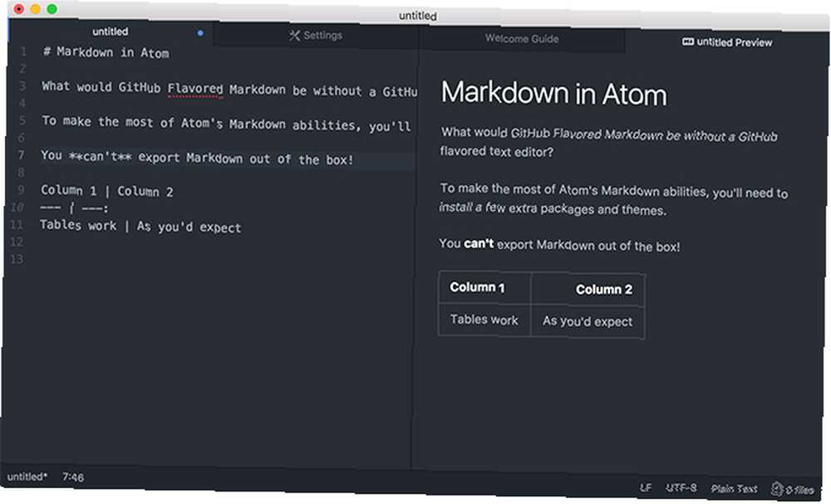The height and width of the screenshot is (504, 831).
Task: Click the 'Tables work | As you'd expect' source line
Action: click(140, 226)
